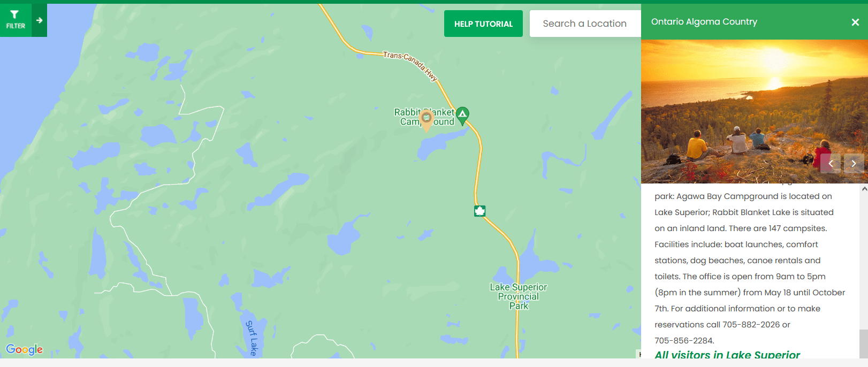Click the Surf Lake map label
868x367 pixels.
click(252, 338)
